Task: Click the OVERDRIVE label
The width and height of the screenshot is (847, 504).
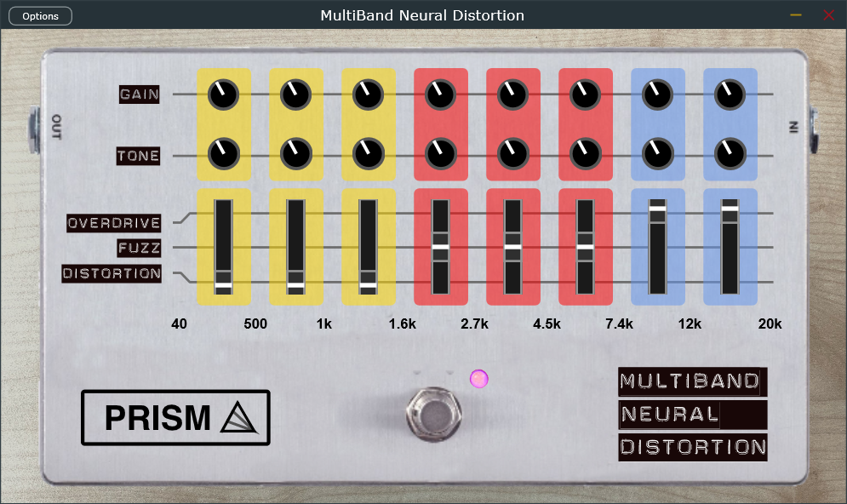Action: (114, 223)
